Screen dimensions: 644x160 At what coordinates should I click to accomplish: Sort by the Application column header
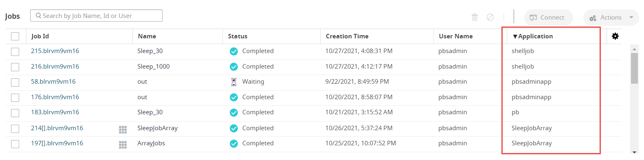533,36
